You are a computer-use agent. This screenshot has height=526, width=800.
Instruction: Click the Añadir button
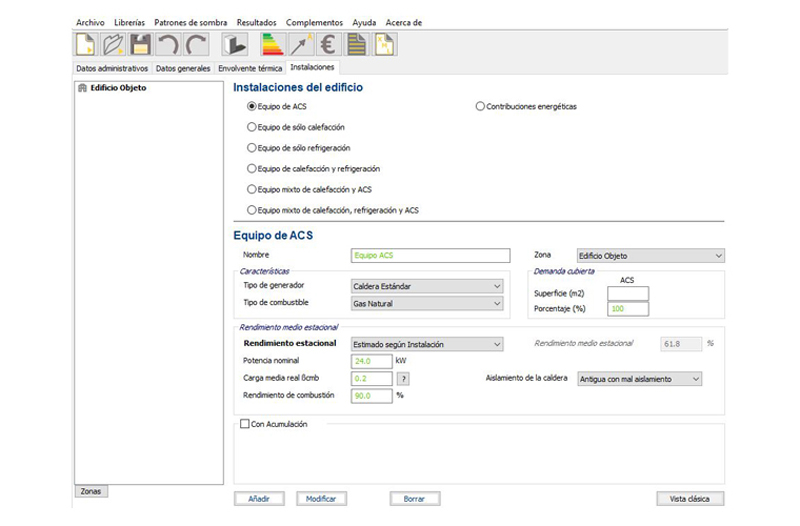click(259, 498)
